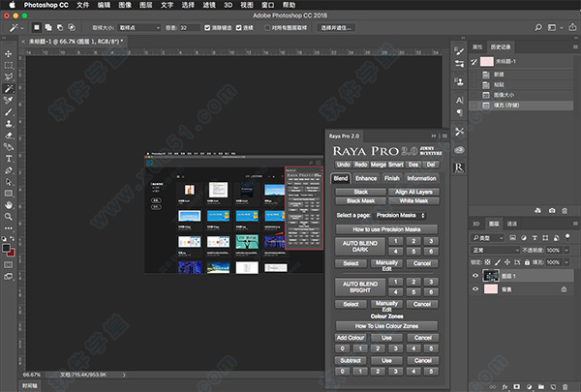This screenshot has width=581, height=392.
Task: Toggle lock all on the layer
Action: (x=527, y=262)
